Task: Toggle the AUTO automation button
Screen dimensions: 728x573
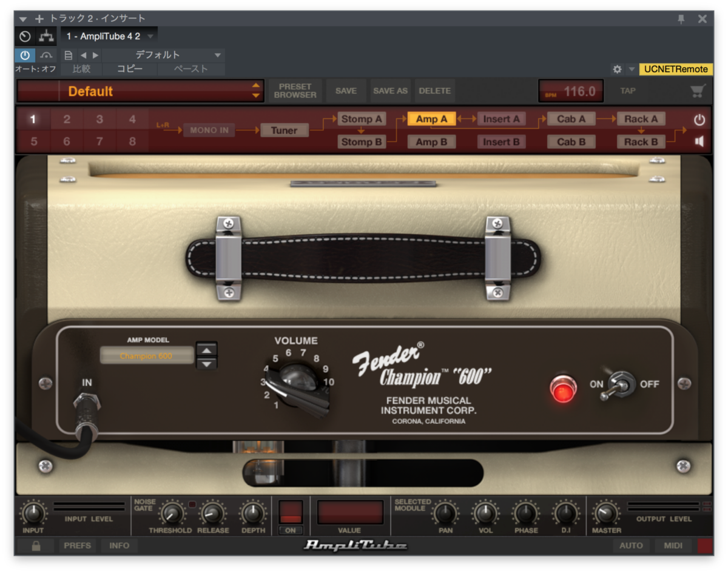Action: pos(631,546)
